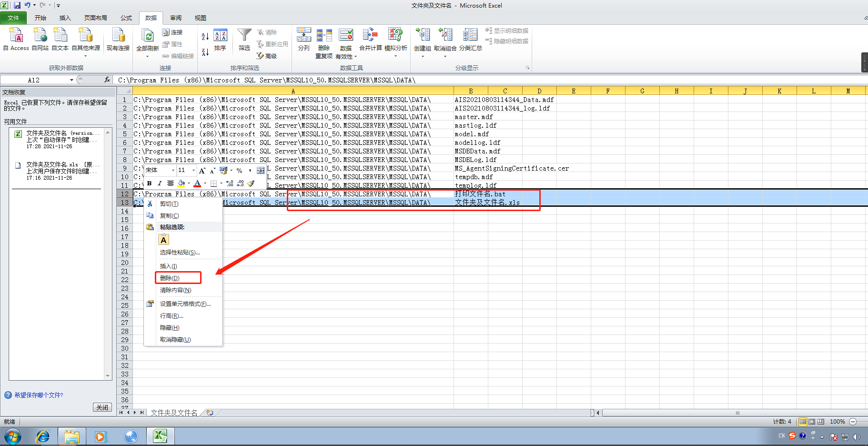Click the insert function fx button

click(107, 80)
